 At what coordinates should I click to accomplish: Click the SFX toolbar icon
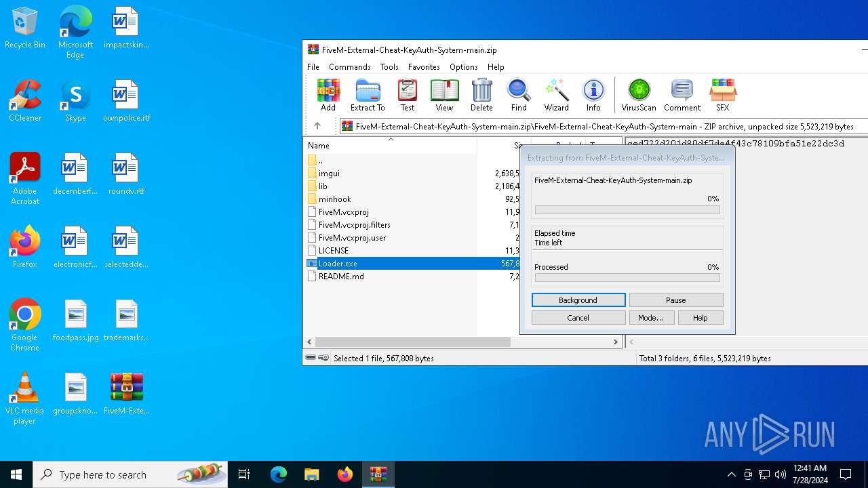pos(722,95)
